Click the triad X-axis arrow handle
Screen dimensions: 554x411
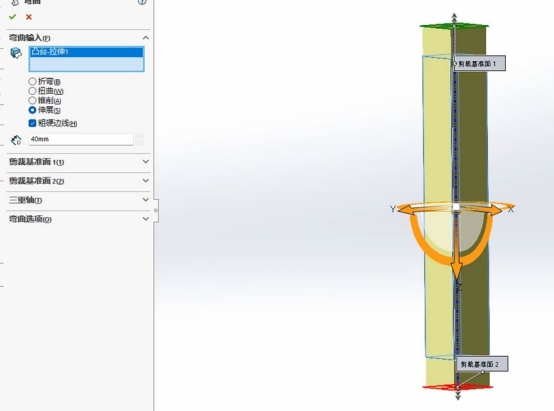click(495, 210)
